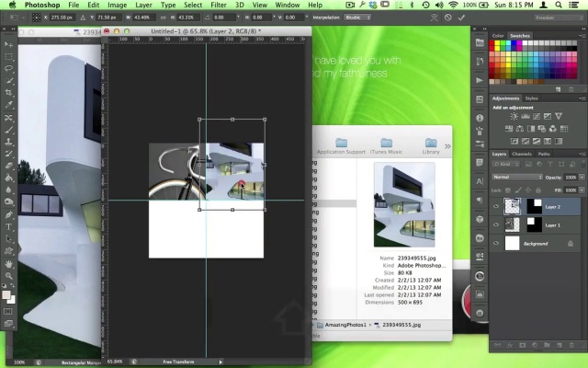Open the Filter menu
Image resolution: width=588 pixels, height=368 pixels.
click(x=220, y=5)
